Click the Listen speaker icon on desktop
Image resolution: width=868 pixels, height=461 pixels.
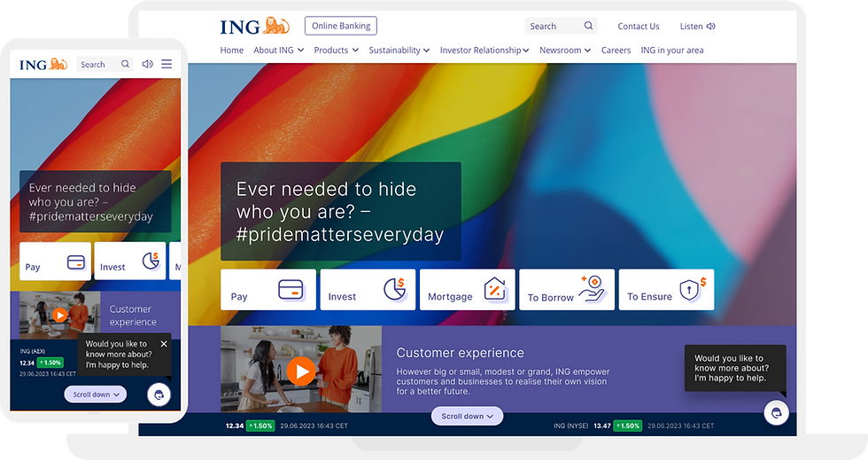[x=710, y=26]
